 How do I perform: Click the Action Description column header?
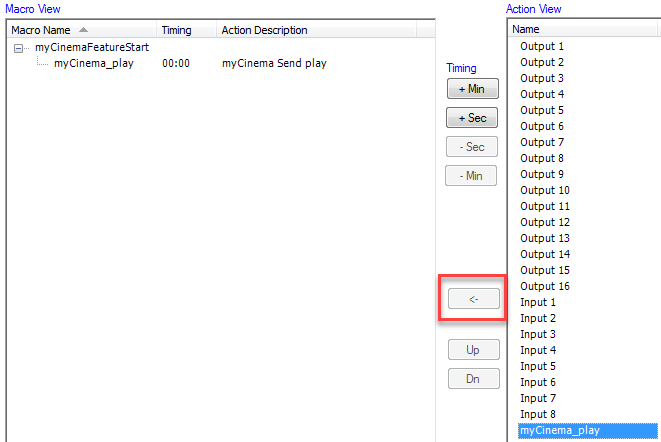click(316, 30)
